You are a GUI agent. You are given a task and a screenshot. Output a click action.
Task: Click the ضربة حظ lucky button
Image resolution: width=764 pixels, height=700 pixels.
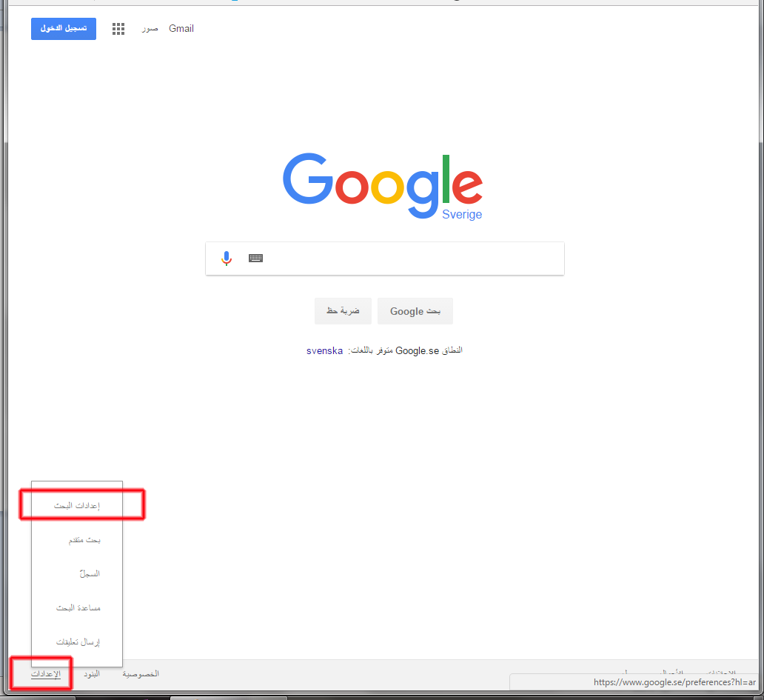tap(343, 311)
